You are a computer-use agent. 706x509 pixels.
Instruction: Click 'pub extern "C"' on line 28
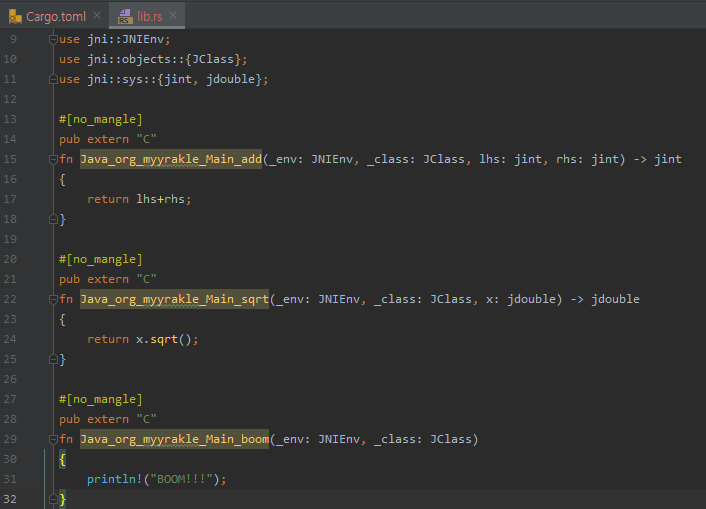[108, 419]
